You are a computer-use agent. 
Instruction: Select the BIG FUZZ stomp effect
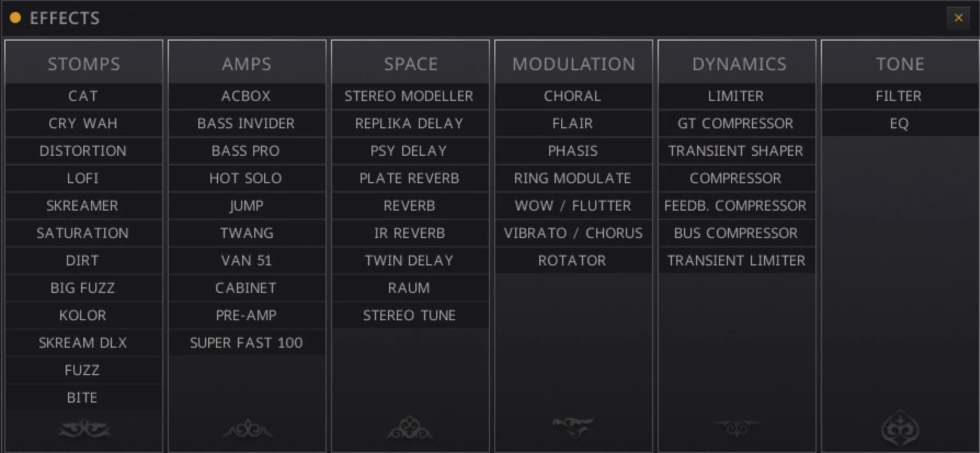tap(83, 288)
